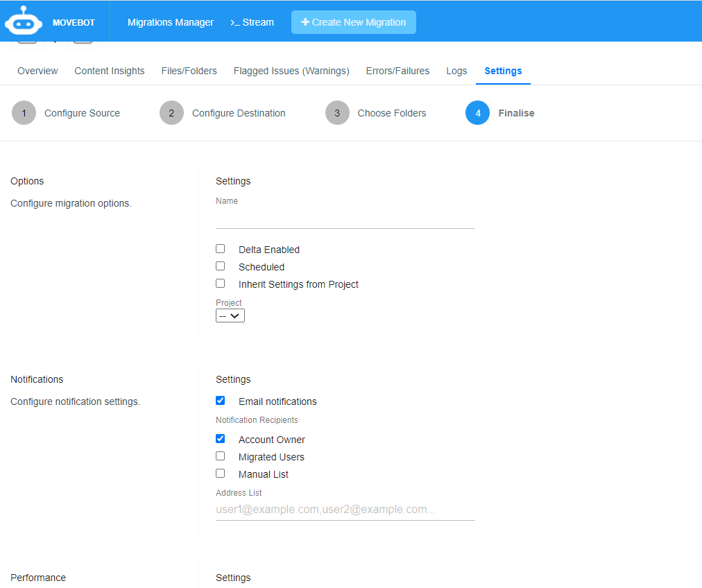Click step 2 circle for Configure Destination

171,113
